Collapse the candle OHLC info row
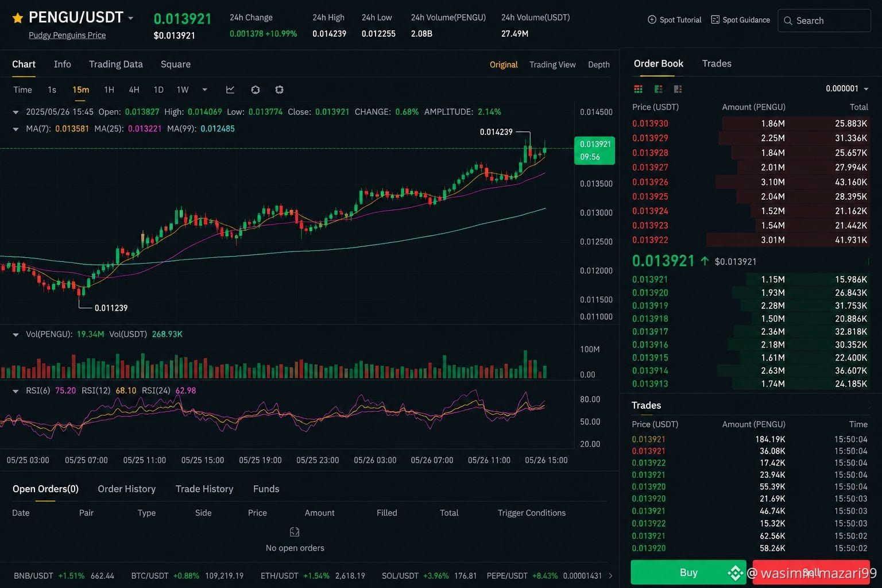882x588 pixels. coord(16,112)
